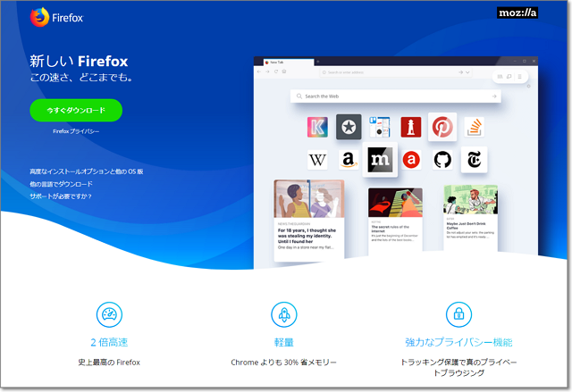
Task: Click the Stack Overflow tile icon
Action: (473, 127)
